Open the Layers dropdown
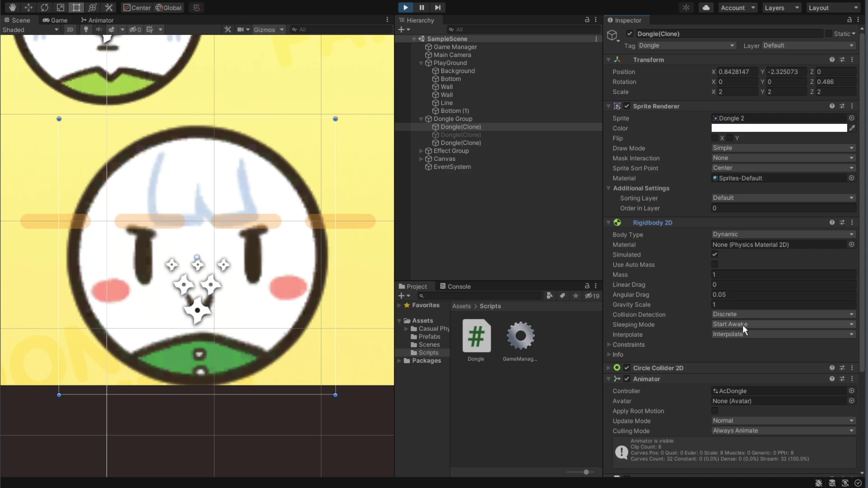This screenshot has width=868, height=488. [782, 8]
